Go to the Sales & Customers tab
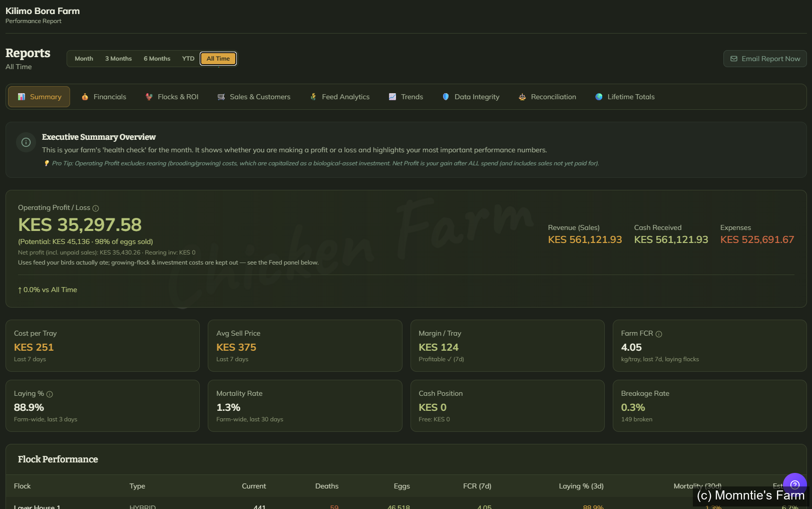812x509 pixels. click(x=254, y=97)
